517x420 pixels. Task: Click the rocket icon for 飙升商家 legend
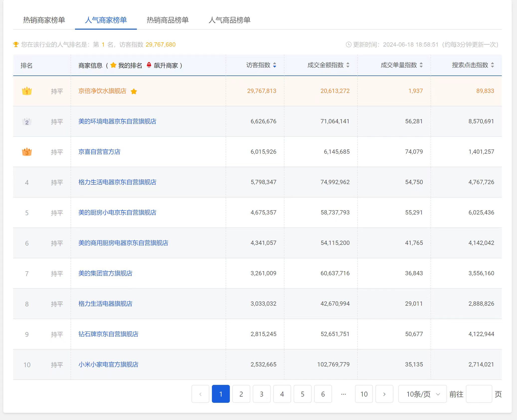tap(149, 65)
